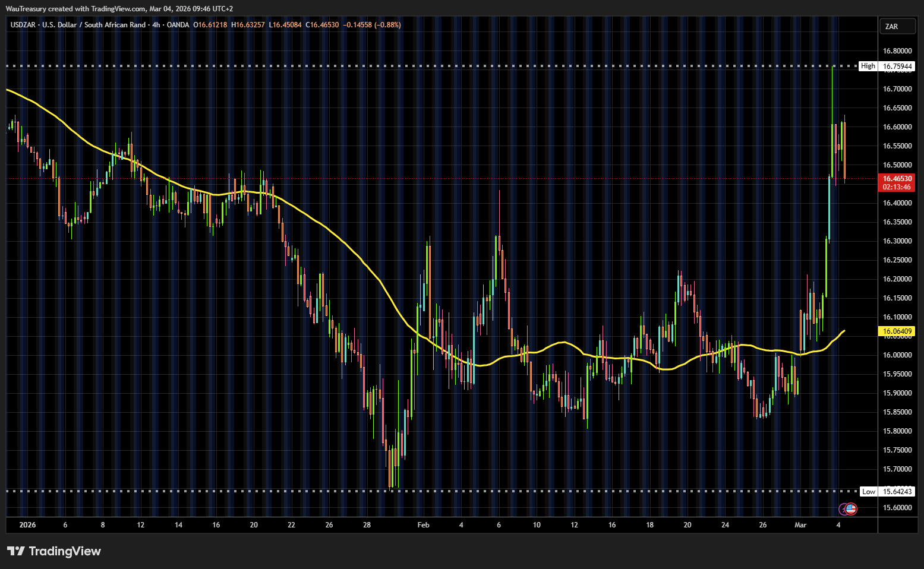The width and height of the screenshot is (924, 569).
Task: Click the dotted Low line across the chart
Action: coord(432,491)
